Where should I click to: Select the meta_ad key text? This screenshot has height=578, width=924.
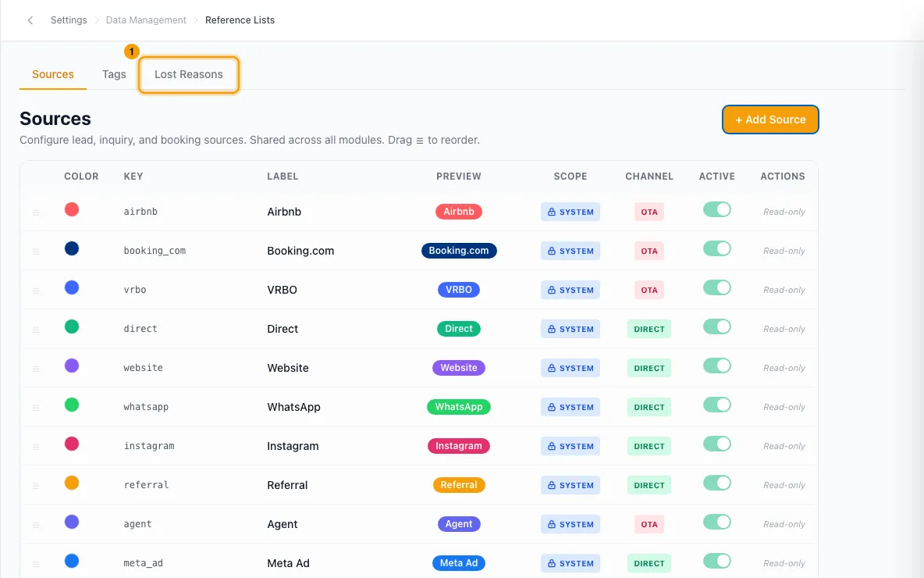[x=143, y=563]
